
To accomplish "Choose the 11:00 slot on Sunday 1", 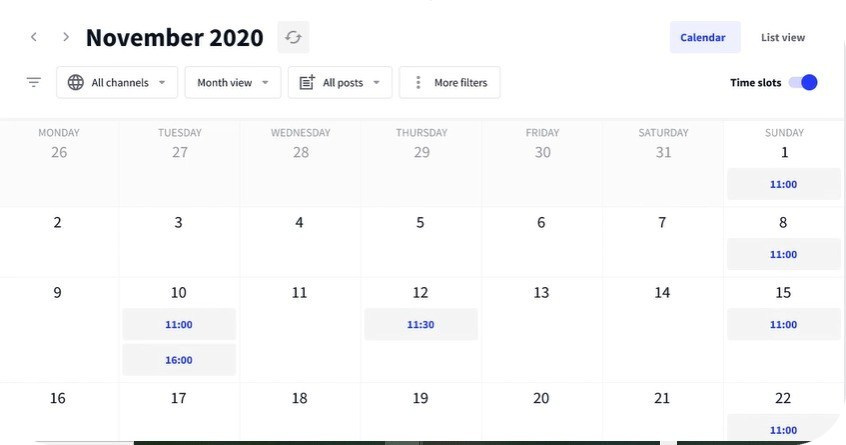I will [x=783, y=184].
